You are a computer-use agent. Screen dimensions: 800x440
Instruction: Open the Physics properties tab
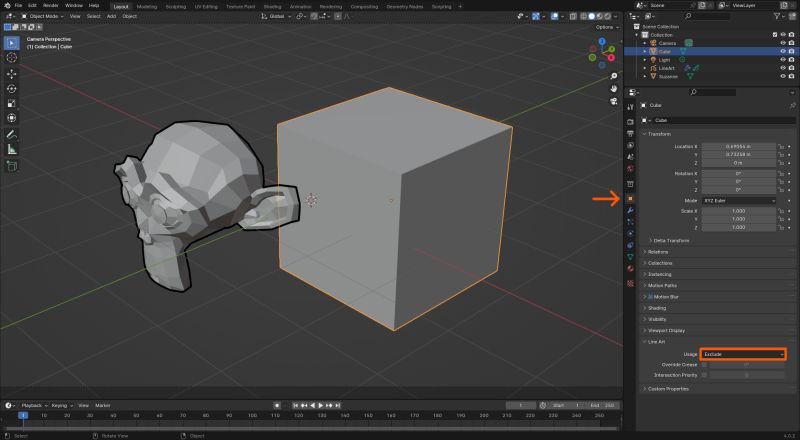click(x=630, y=234)
